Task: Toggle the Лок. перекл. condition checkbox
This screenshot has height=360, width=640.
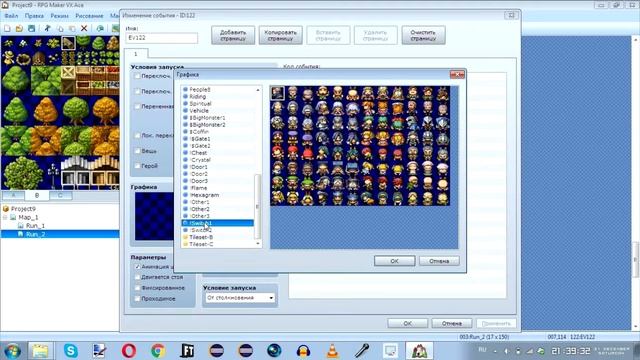Action: pos(137,136)
